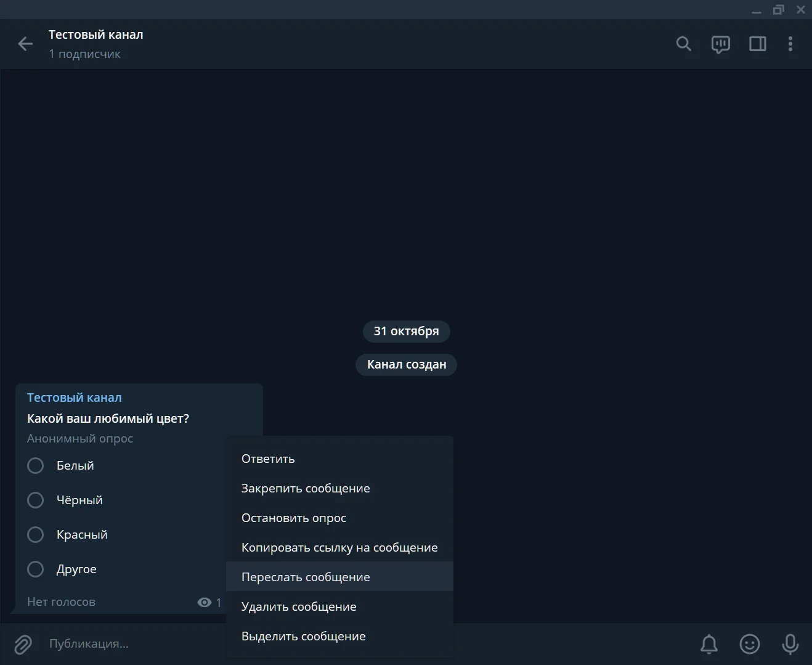
Task: Click the paperclip attach file icon
Action: [x=23, y=644]
